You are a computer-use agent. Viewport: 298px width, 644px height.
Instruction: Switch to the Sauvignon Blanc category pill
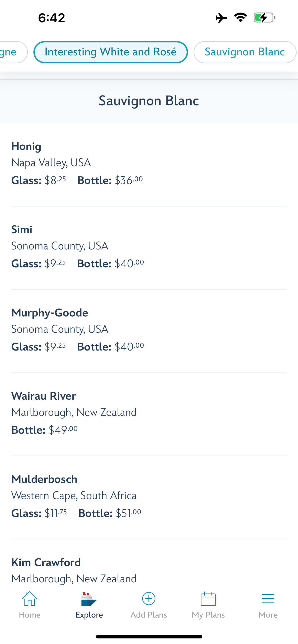coord(245,52)
